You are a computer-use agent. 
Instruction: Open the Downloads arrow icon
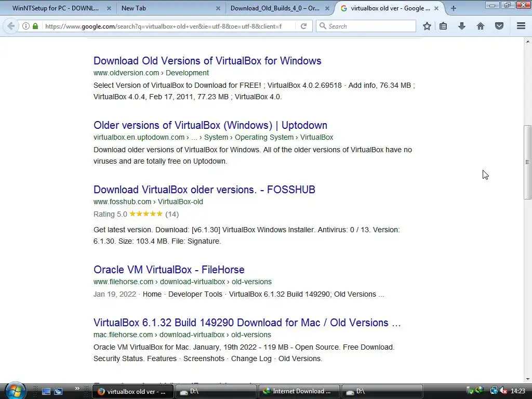point(462,26)
